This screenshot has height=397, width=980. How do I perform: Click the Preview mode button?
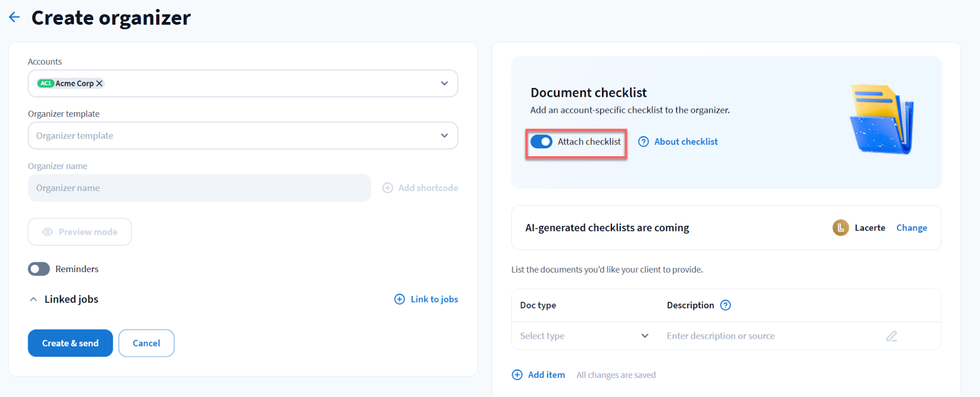coord(80,232)
